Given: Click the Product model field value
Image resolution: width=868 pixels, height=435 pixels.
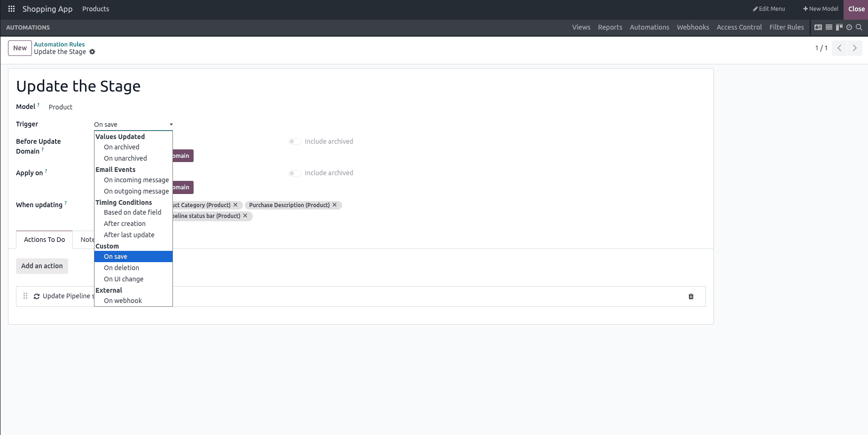Looking at the screenshot, I should [x=61, y=107].
